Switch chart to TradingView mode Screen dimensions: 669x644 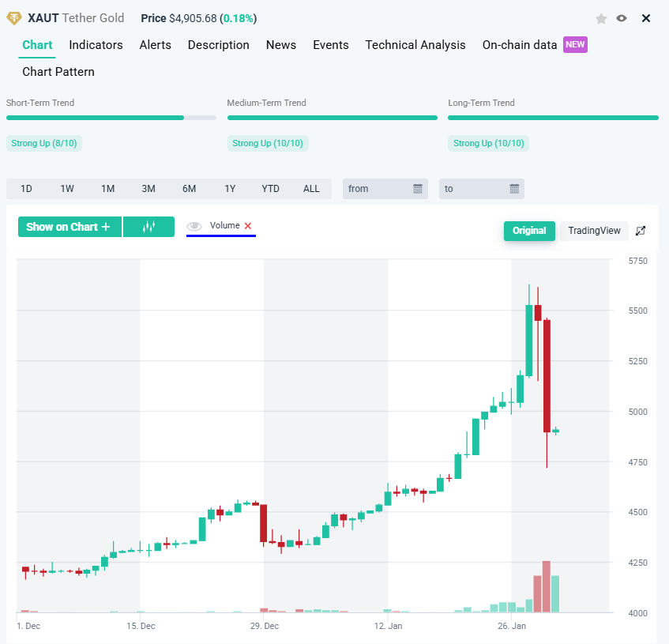pyautogui.click(x=594, y=231)
